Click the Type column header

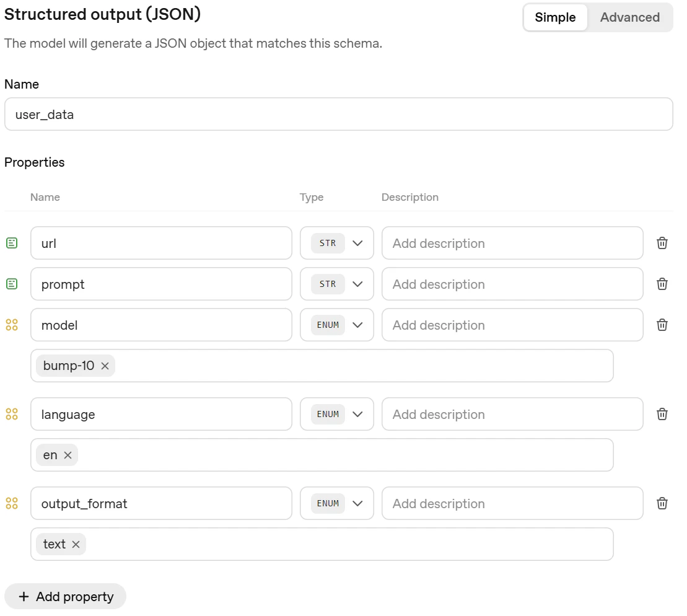point(312,197)
